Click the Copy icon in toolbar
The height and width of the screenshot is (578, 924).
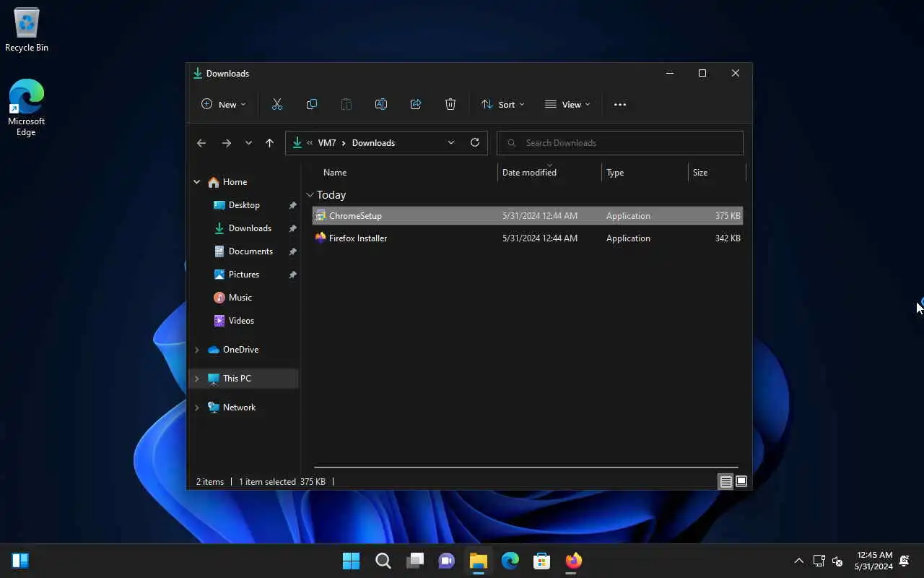312,104
